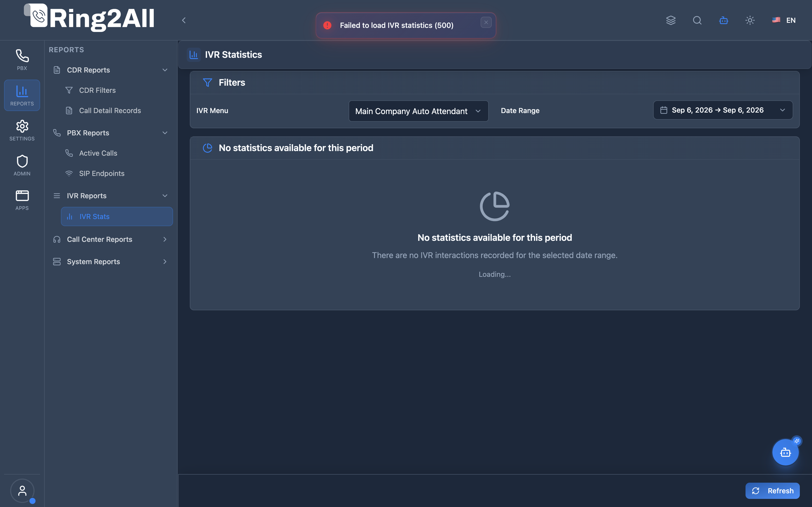This screenshot has height=507, width=812.
Task: Open the floating AI chatbot button
Action: coord(785,452)
